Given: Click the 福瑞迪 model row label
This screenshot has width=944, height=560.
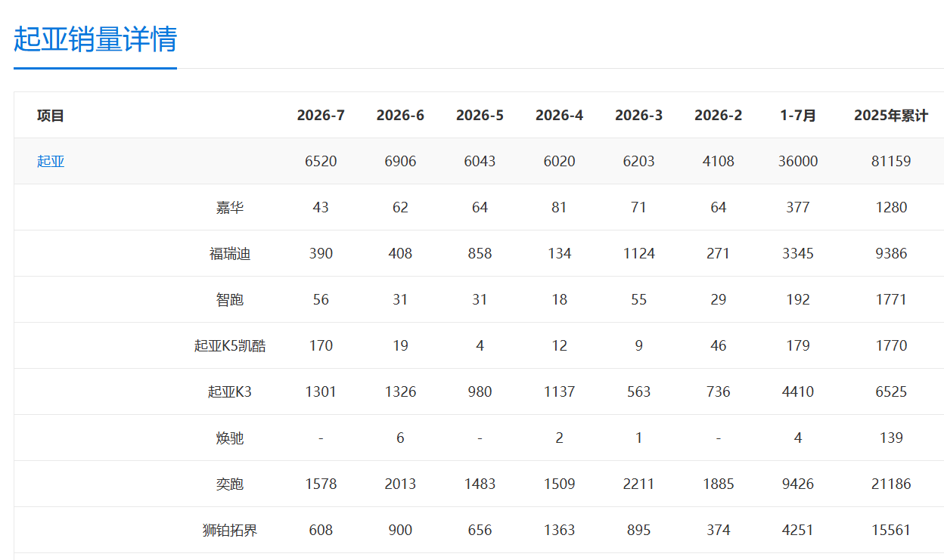Looking at the screenshot, I should coord(230,253).
